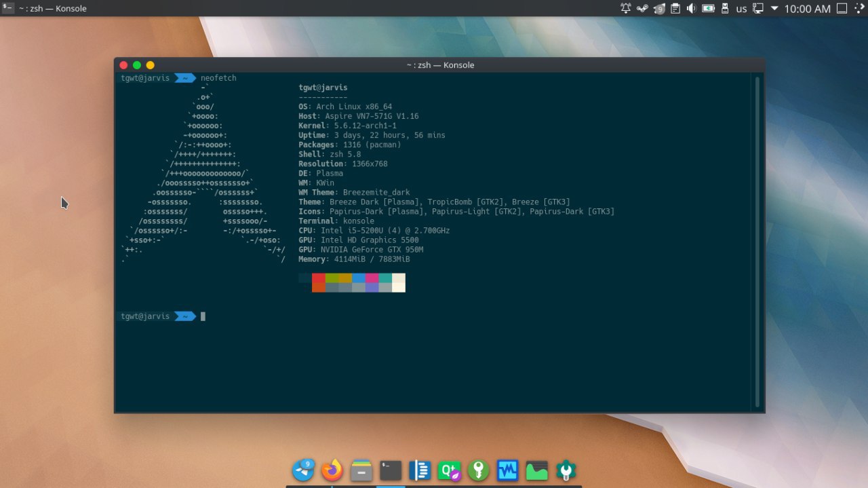Click the magenta swatch in neofetch palette
This screenshot has height=488, width=868.
click(372, 278)
